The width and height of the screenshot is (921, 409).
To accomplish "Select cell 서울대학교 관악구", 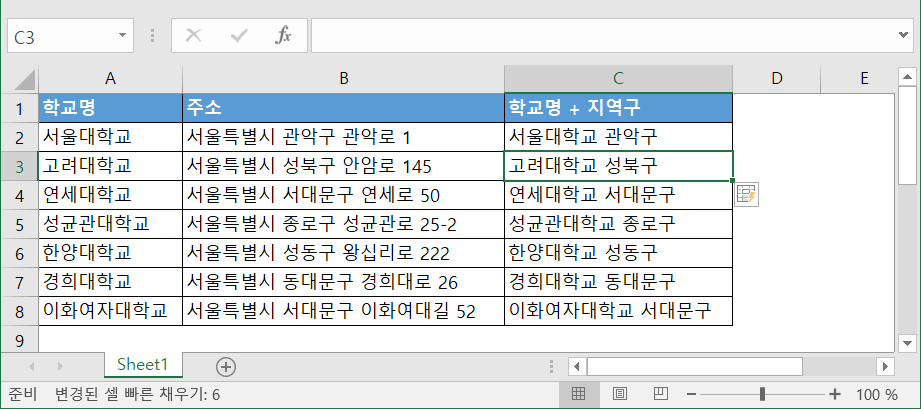I will coord(619,137).
